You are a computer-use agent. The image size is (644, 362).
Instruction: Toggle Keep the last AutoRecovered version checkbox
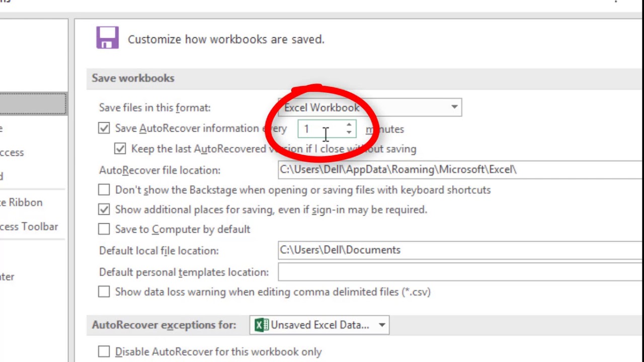click(x=120, y=148)
